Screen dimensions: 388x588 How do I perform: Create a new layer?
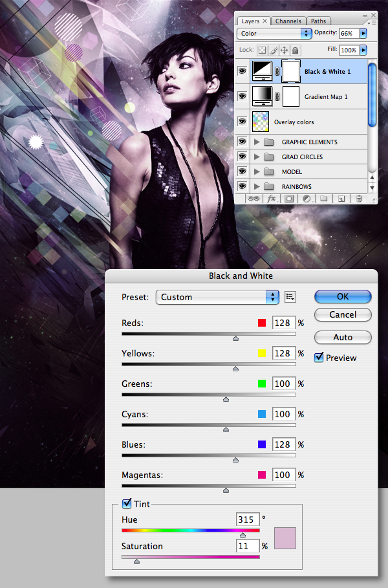click(341, 199)
